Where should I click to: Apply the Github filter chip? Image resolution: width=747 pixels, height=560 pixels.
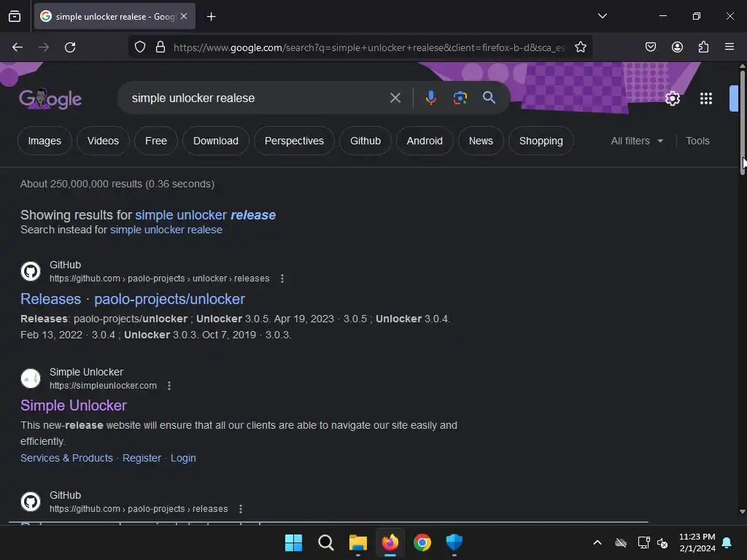coord(365,141)
